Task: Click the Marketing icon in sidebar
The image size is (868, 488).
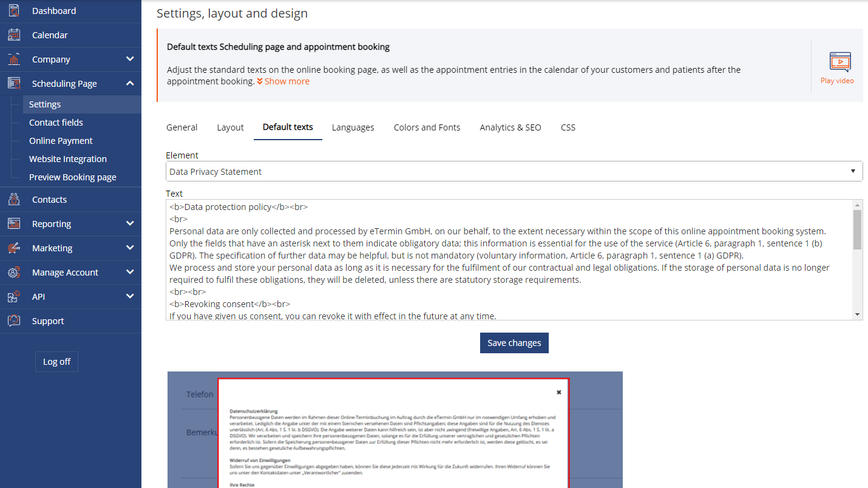Action: pyautogui.click(x=14, y=248)
